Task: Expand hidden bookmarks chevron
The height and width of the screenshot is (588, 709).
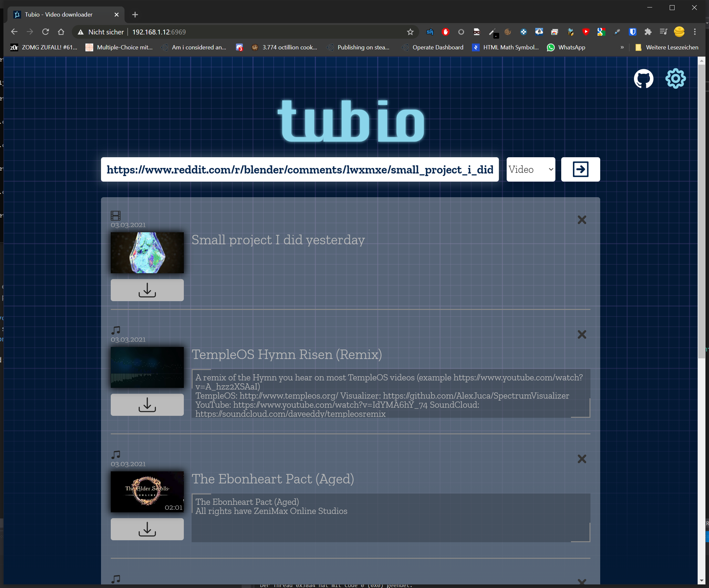Action: (x=622, y=47)
